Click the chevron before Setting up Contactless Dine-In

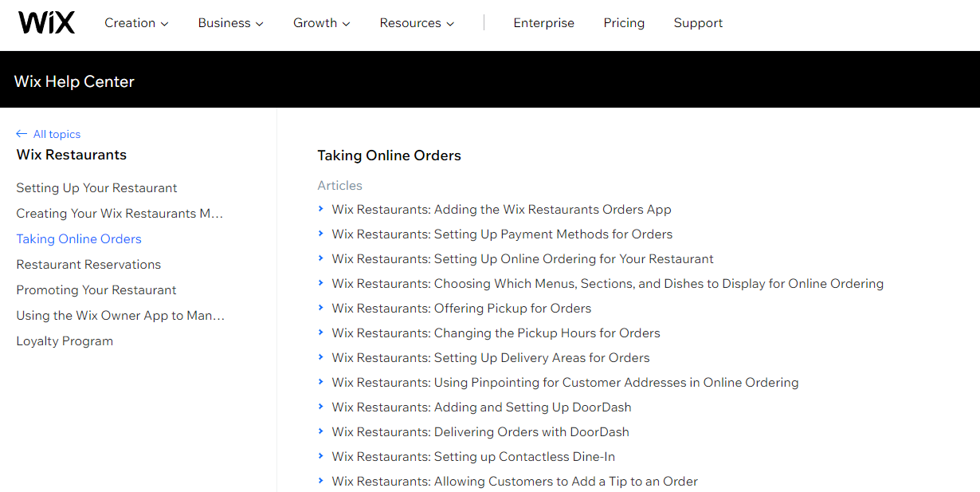(321, 456)
